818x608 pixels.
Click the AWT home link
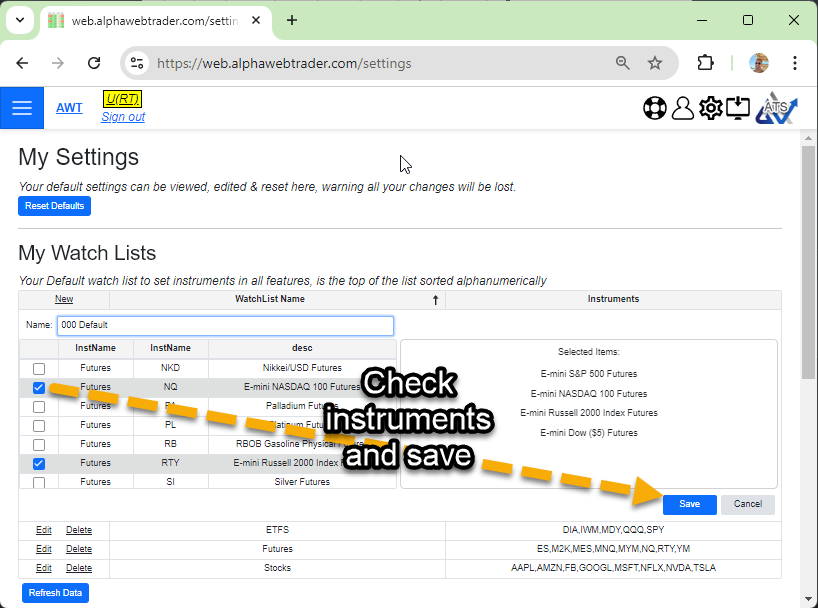tap(69, 108)
